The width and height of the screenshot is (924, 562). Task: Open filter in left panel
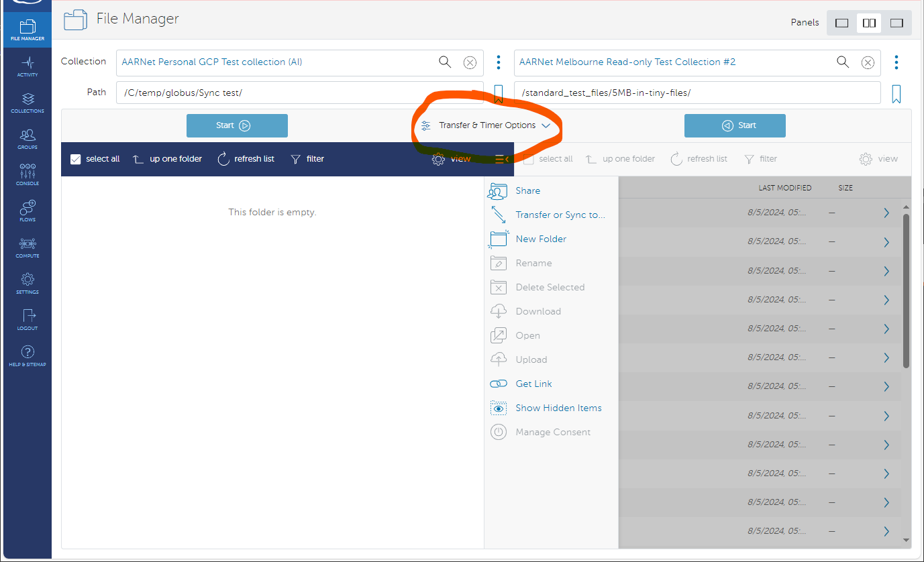(307, 159)
